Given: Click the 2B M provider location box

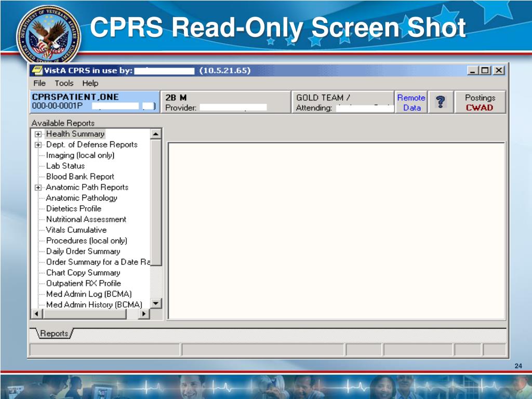Looking at the screenshot, I should click(225, 102).
